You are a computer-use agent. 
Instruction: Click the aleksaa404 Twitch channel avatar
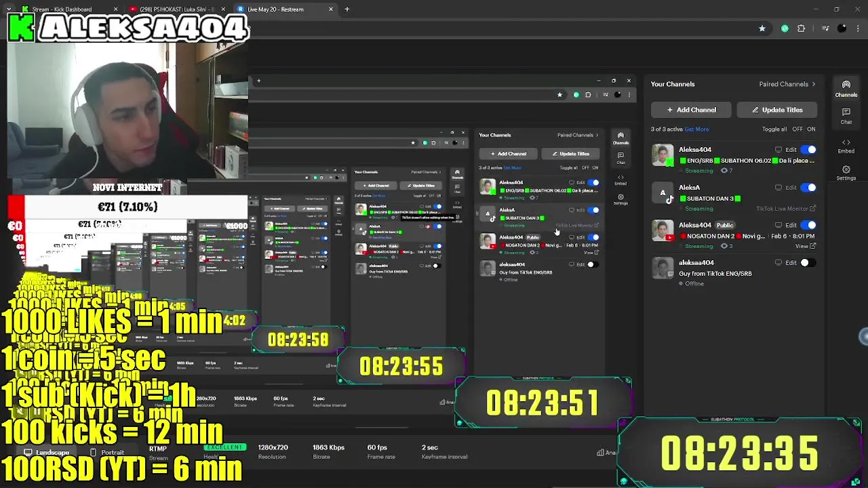click(x=663, y=268)
